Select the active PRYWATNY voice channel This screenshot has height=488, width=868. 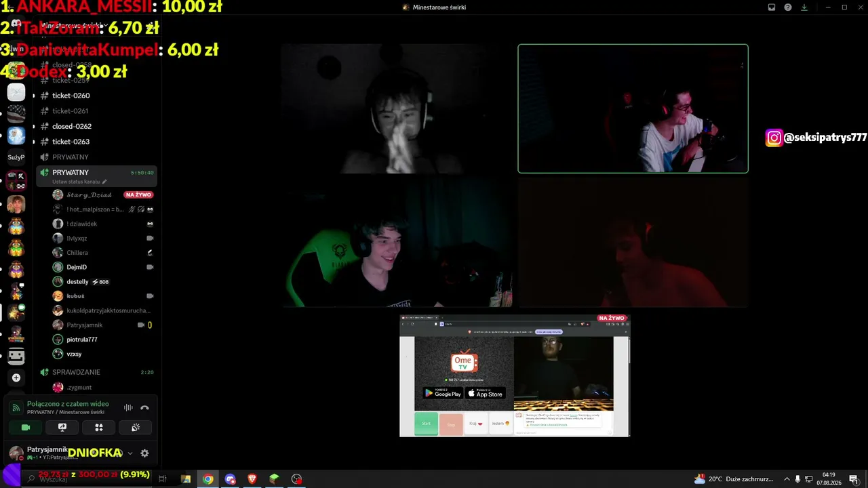point(96,176)
